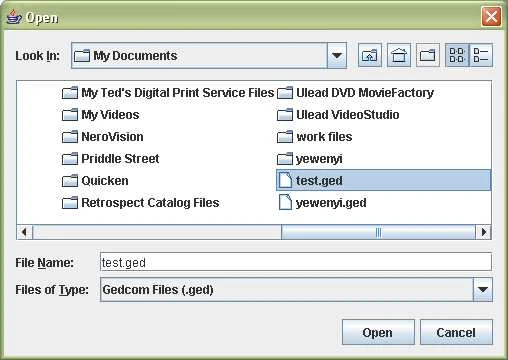The height and width of the screenshot is (360, 508).
Task: Click the folder icon beside Ulead VideoStudio
Action: coord(285,115)
